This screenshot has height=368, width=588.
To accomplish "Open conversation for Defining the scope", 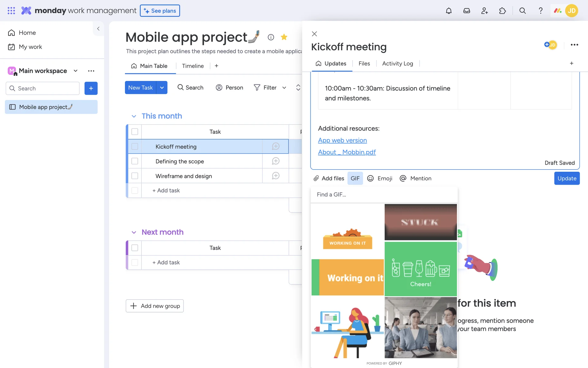I will pyautogui.click(x=276, y=161).
